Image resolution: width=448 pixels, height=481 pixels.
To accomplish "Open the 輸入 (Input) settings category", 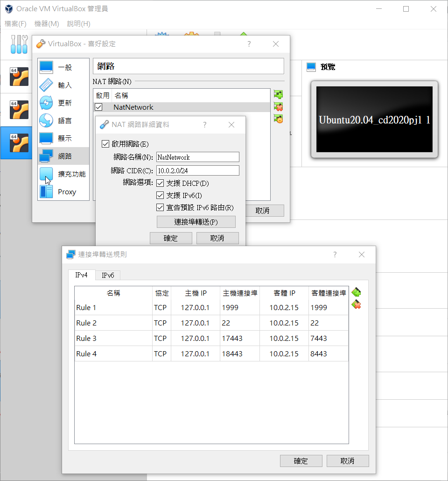I will (63, 85).
